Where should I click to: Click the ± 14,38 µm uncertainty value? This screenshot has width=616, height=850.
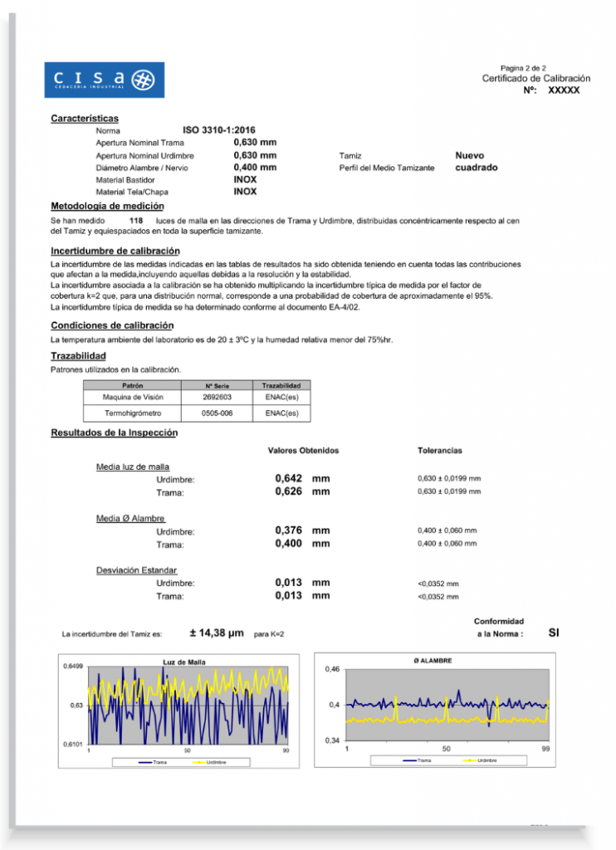(x=216, y=633)
